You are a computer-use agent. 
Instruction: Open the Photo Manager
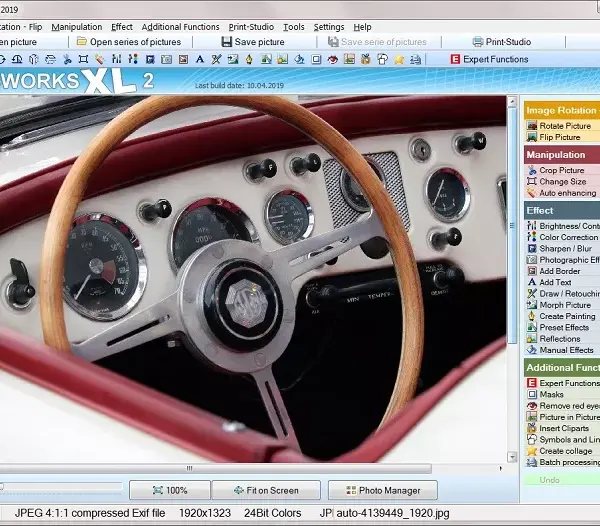tap(383, 490)
